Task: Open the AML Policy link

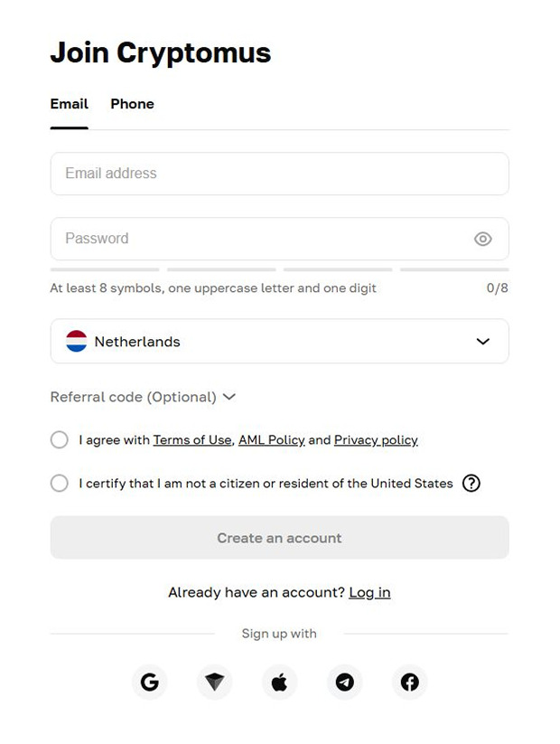Action: (x=272, y=440)
